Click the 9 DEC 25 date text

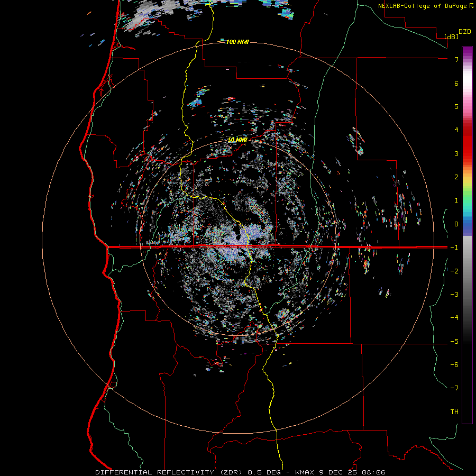coord(338,472)
